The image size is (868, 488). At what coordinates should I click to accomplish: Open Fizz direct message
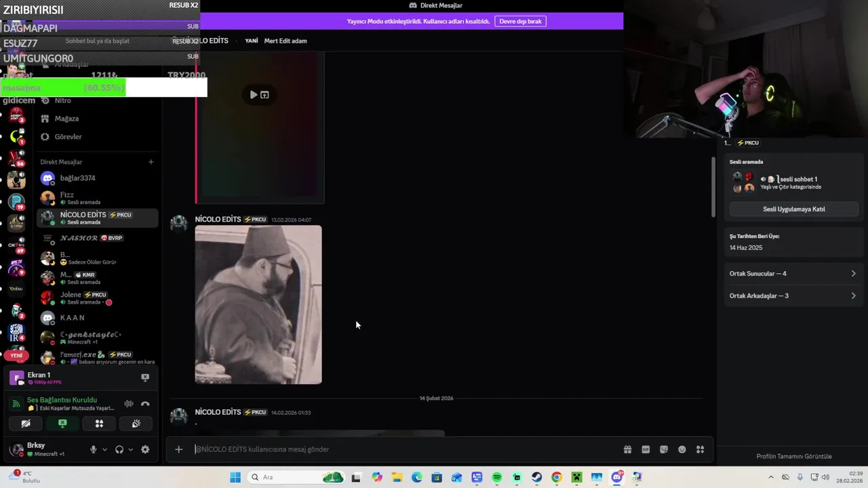tap(98, 198)
